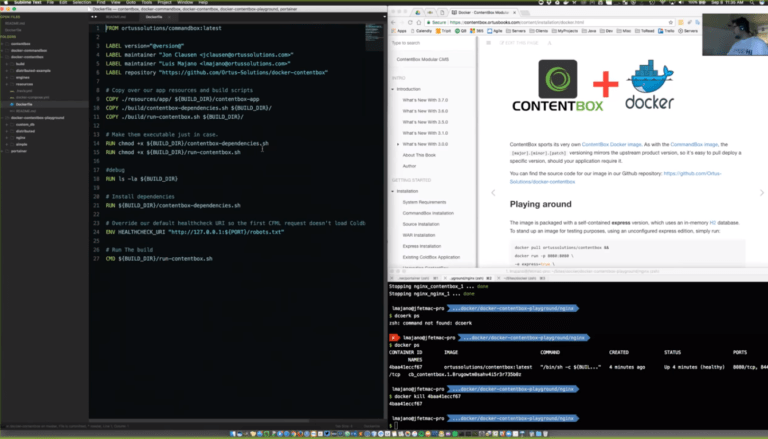Switch to the portainer terminal tab
The height and width of the screenshot is (439, 768).
tap(416, 278)
